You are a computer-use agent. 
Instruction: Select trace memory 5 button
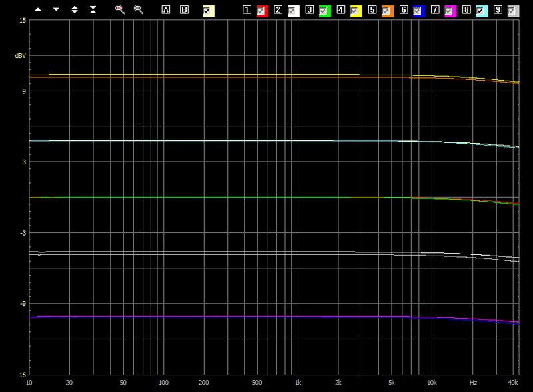pos(372,9)
